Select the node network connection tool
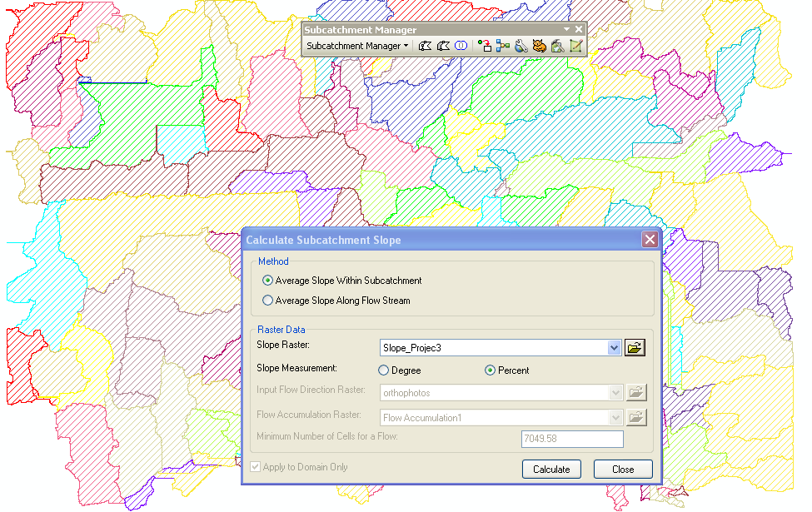 [502, 46]
